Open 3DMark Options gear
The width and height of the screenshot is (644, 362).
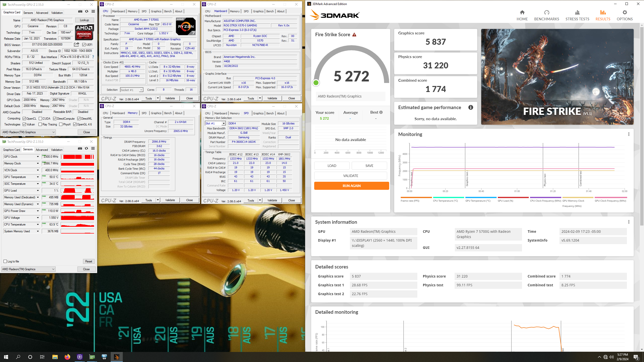(x=624, y=15)
